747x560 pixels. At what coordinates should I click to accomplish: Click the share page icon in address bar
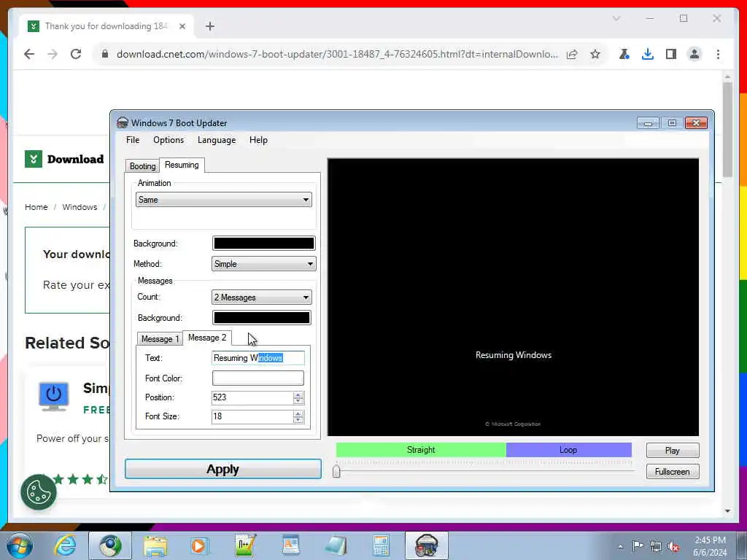pos(572,54)
